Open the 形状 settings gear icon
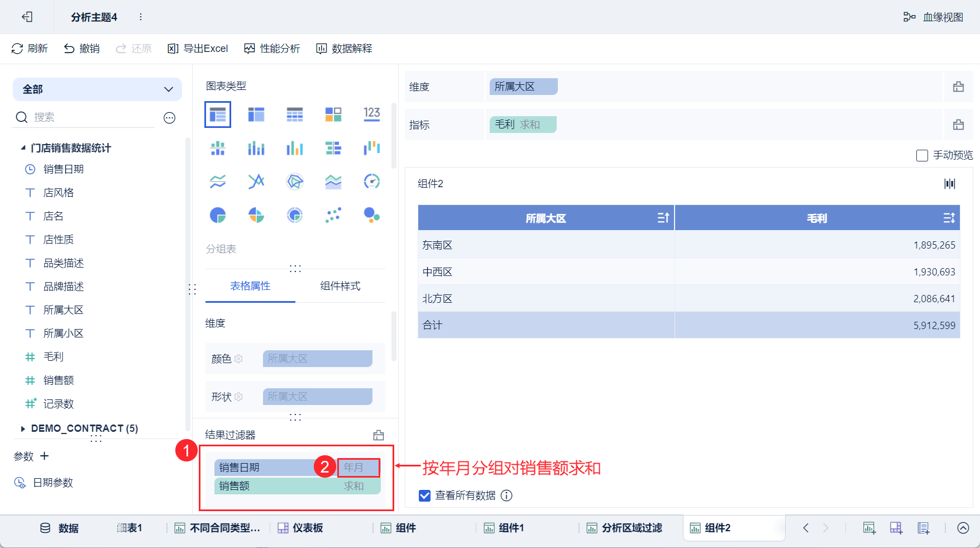Screen dimensions: 980x548 [x=238, y=397]
